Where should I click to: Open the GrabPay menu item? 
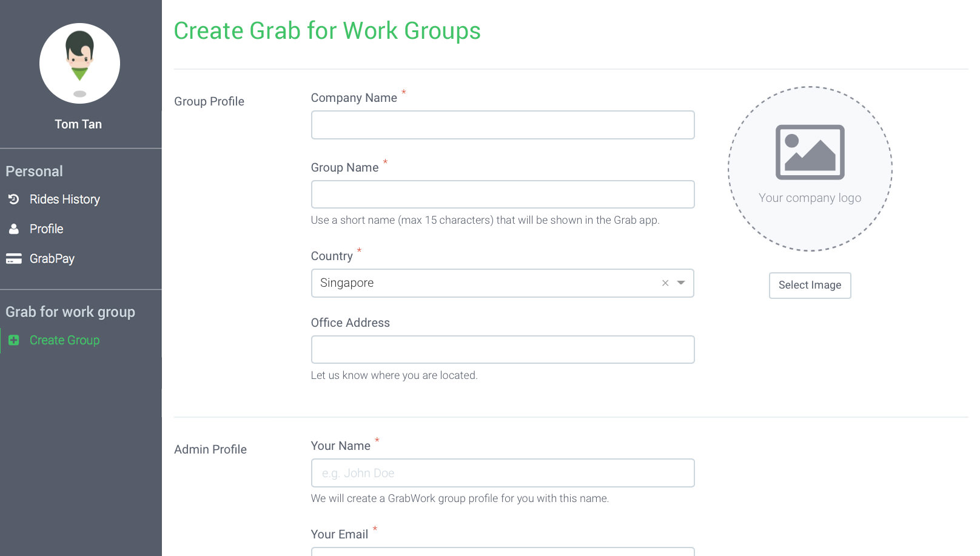tap(52, 259)
